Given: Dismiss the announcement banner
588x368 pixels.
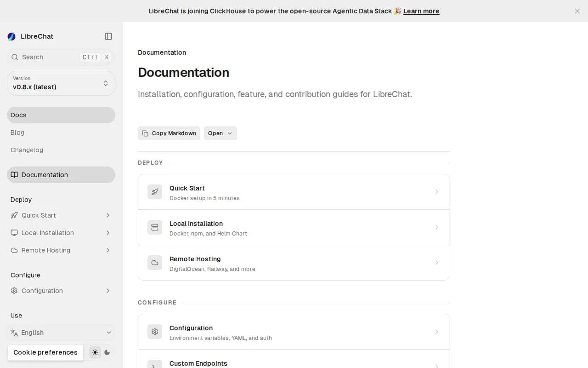Looking at the screenshot, I should 577,11.
